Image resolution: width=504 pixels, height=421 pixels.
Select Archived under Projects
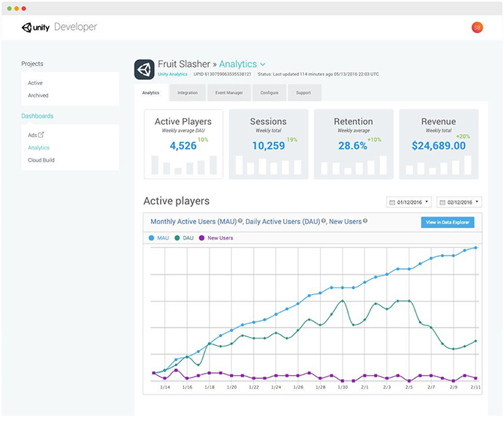click(x=38, y=95)
